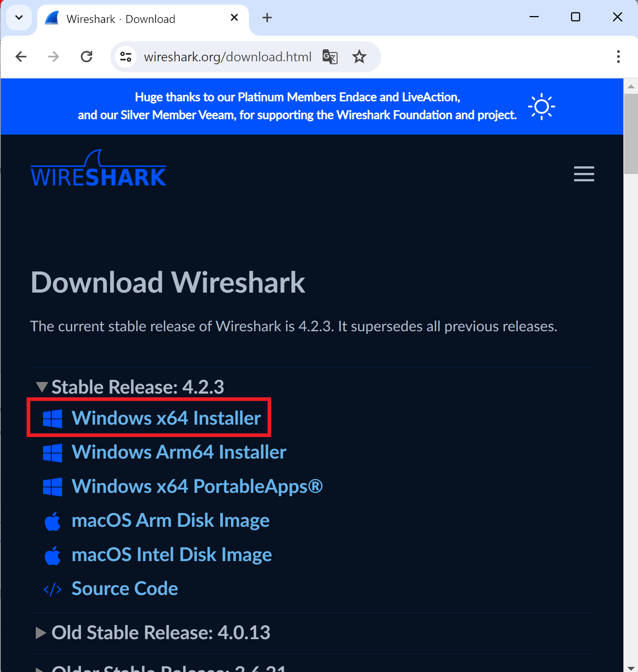
Task: Click the address bar URL field
Action: [x=227, y=57]
